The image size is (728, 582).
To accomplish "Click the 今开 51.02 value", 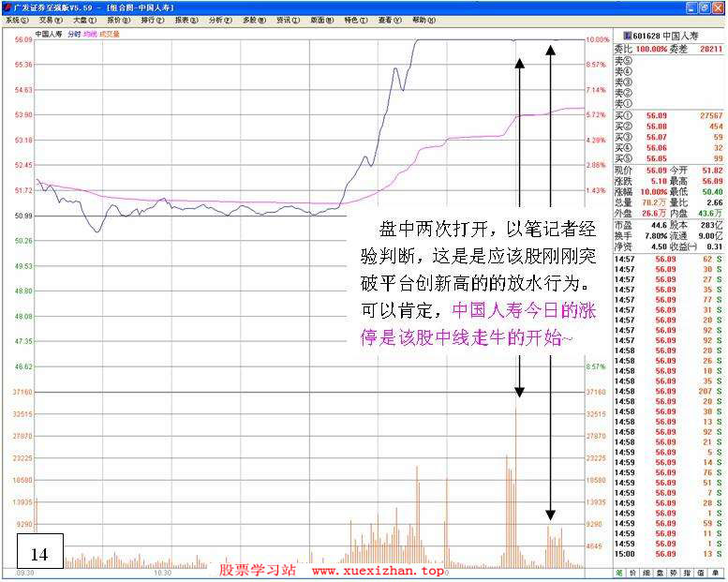I will 712,171.
